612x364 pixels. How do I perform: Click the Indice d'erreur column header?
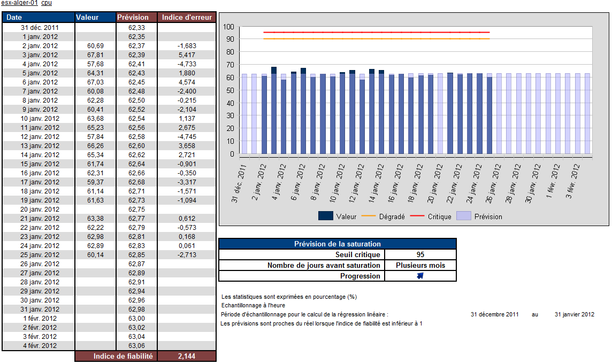(186, 17)
